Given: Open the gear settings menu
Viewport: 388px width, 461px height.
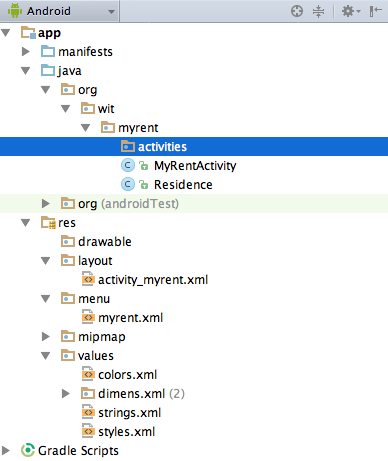Looking at the screenshot, I should [351, 11].
